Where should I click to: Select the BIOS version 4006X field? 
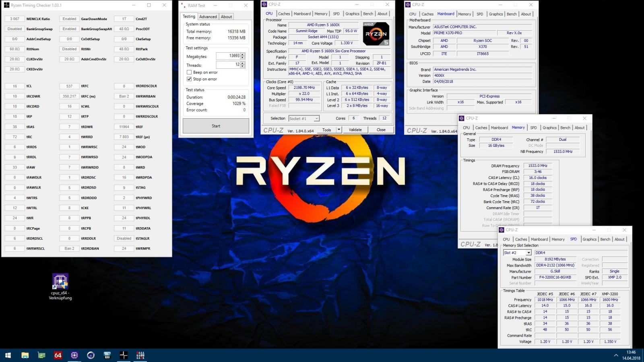tap(482, 76)
